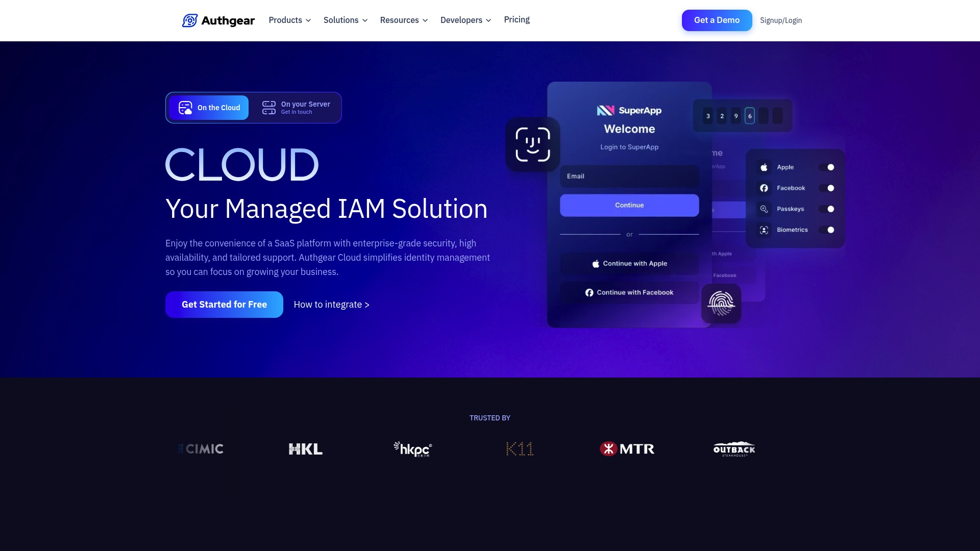Viewport: 980px width, 551px height.
Task: Toggle the Apple login switch
Action: 827,167
